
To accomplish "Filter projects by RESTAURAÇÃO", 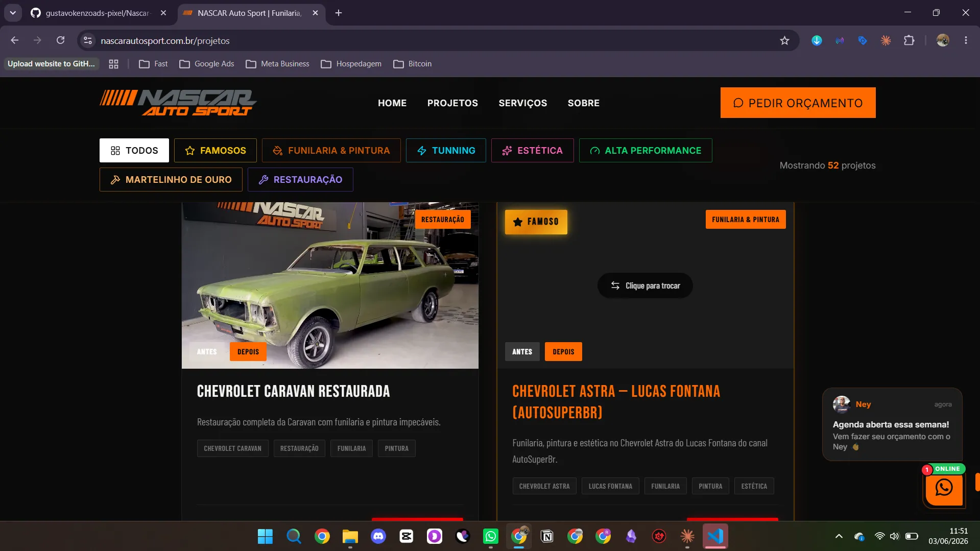I will (x=300, y=180).
